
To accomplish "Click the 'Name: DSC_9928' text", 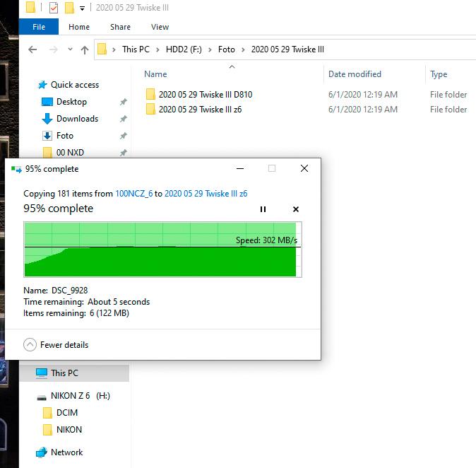I will 56,291.
